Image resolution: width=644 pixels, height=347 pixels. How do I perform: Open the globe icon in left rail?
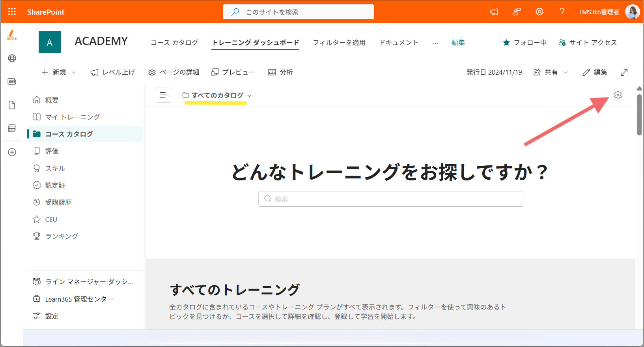tap(12, 58)
